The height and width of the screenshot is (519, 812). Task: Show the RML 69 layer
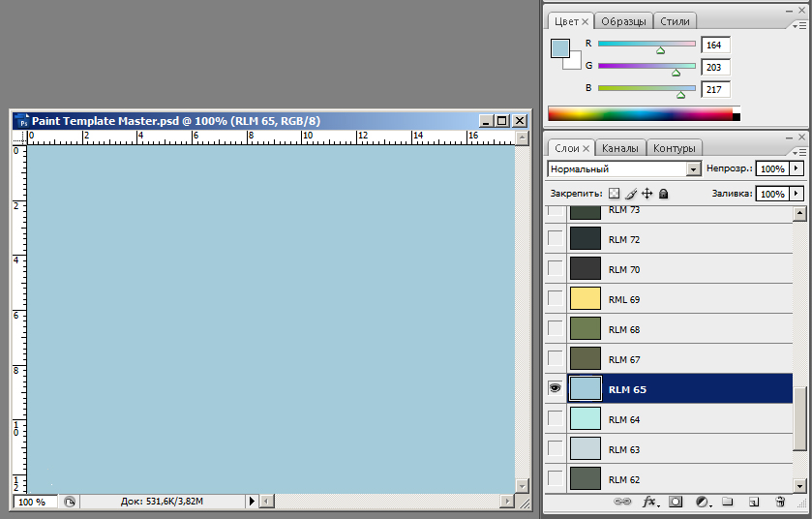click(x=556, y=298)
